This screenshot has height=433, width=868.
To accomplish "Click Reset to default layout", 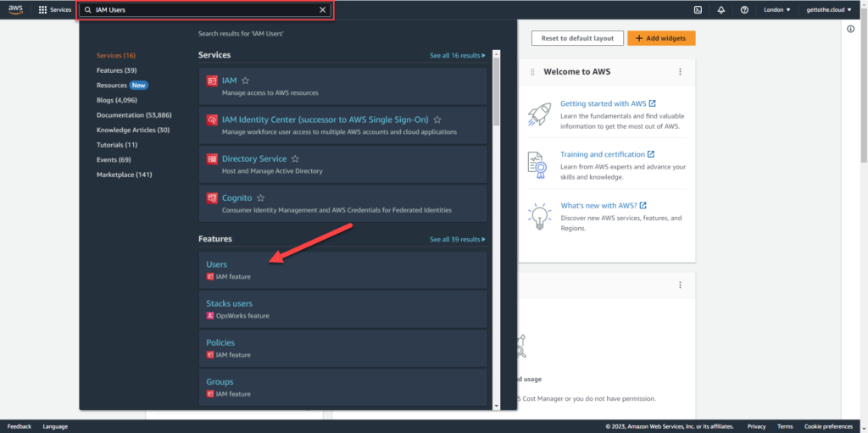I will coord(577,38).
